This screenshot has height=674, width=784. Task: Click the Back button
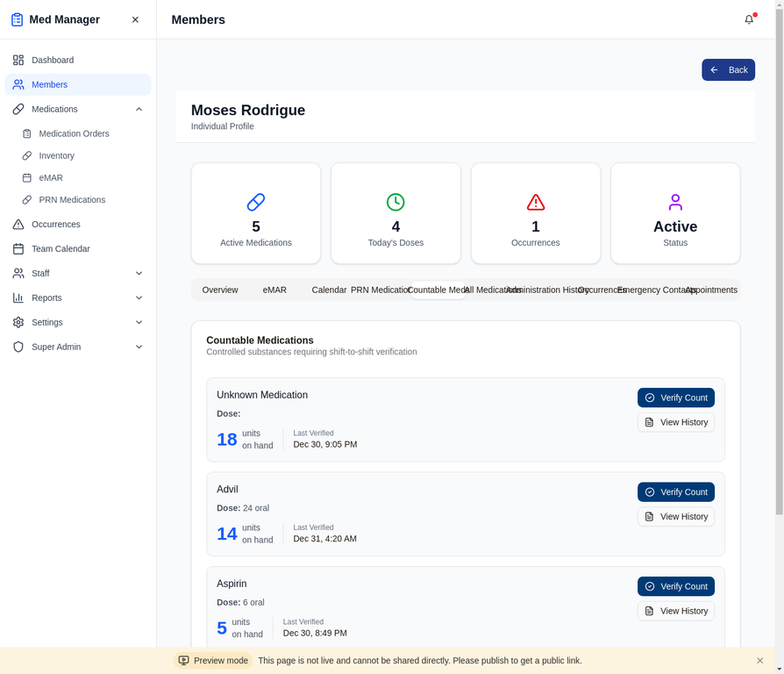click(x=728, y=69)
